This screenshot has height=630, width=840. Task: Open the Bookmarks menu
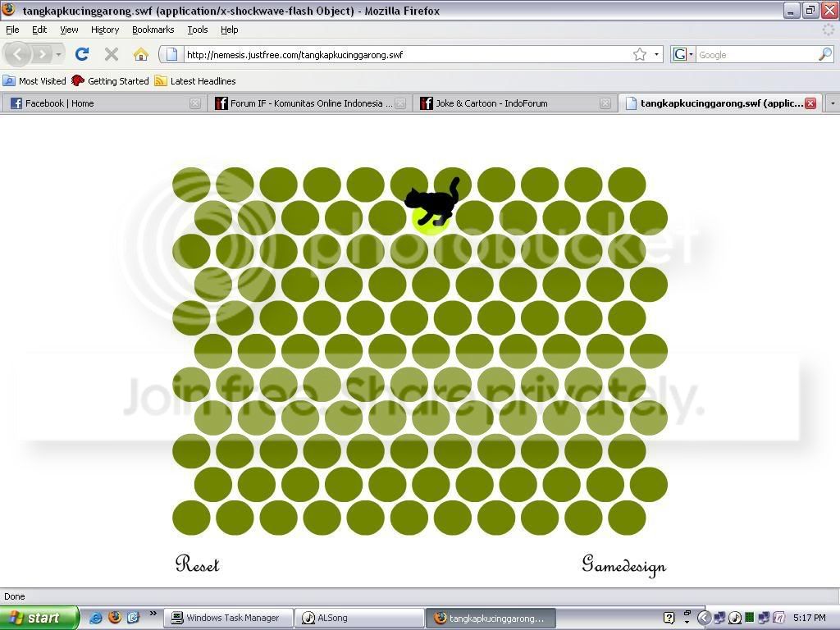tap(153, 30)
